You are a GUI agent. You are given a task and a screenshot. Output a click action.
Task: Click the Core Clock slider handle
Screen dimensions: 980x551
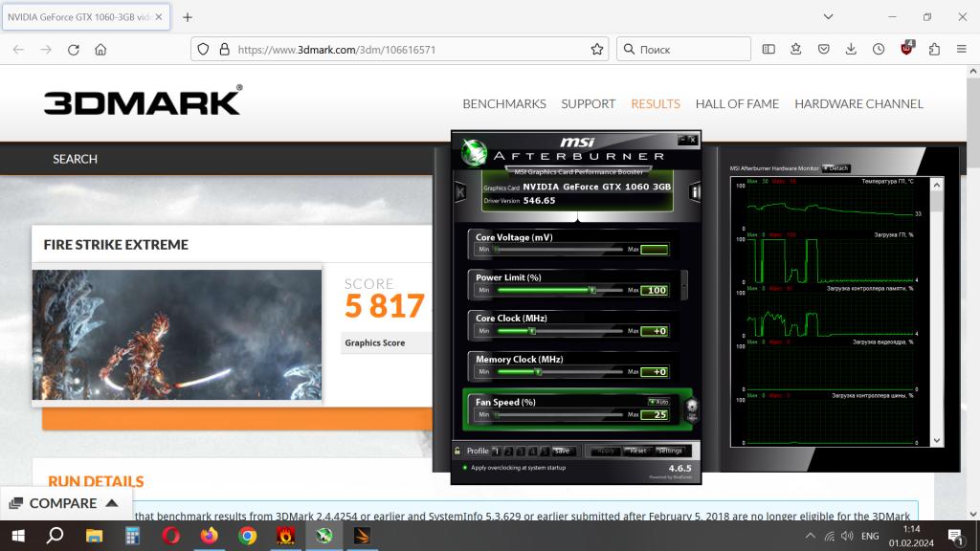532,331
